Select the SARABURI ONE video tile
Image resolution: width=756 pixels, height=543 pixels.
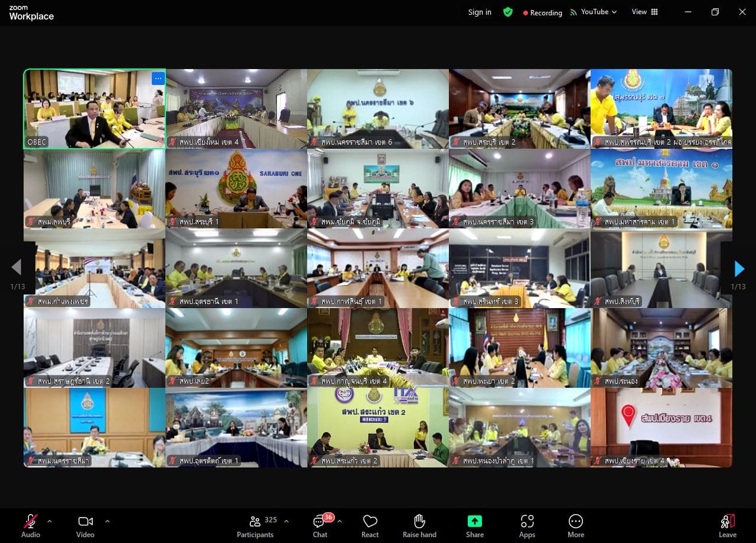236,189
